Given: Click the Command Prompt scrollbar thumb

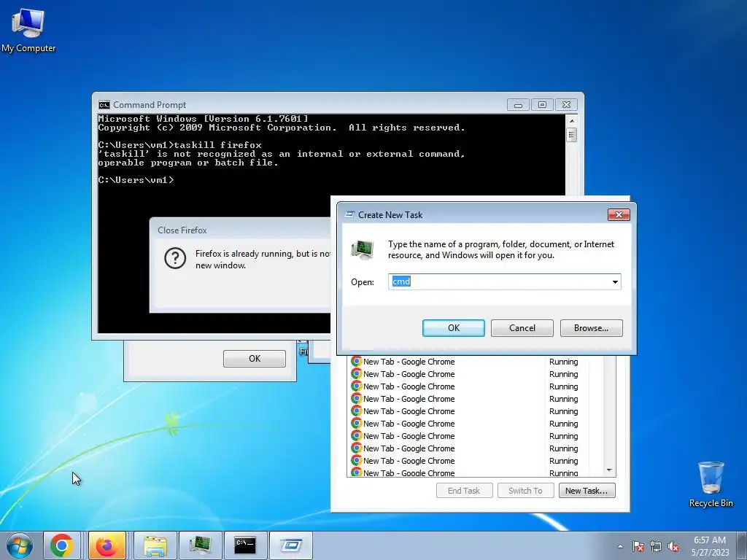Looking at the screenshot, I should click(x=572, y=135).
